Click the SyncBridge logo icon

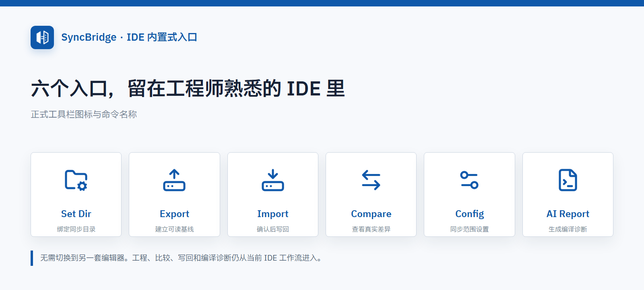coord(42,37)
